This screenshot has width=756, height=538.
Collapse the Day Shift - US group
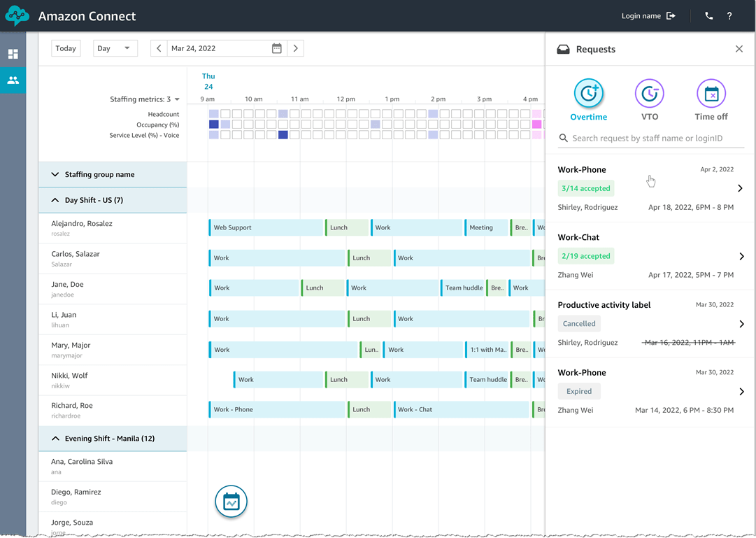pos(55,200)
